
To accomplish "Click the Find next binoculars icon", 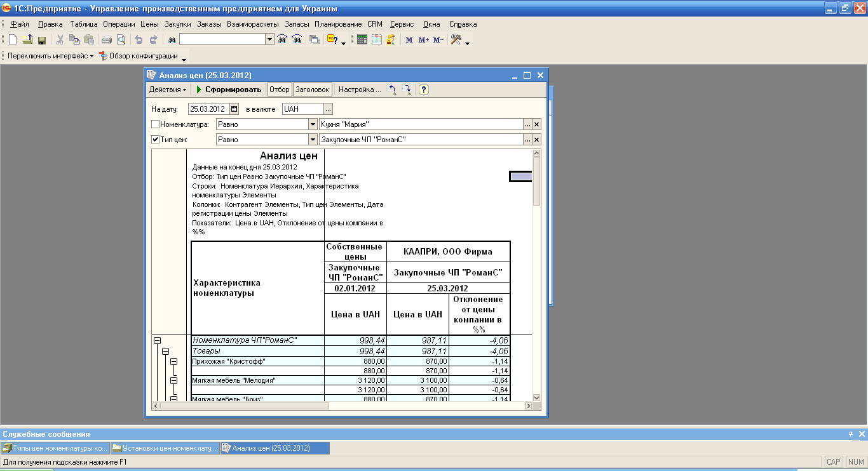I will coord(282,39).
